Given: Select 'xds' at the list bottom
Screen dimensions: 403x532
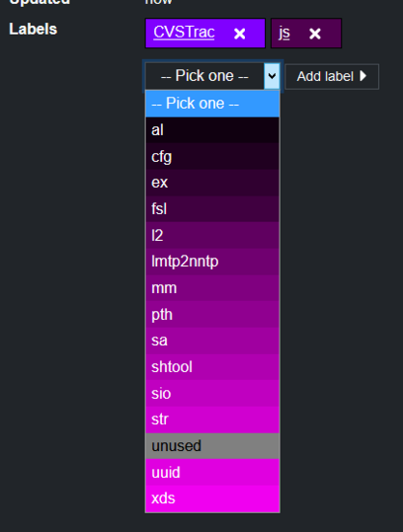Looking at the screenshot, I should click(x=212, y=498).
